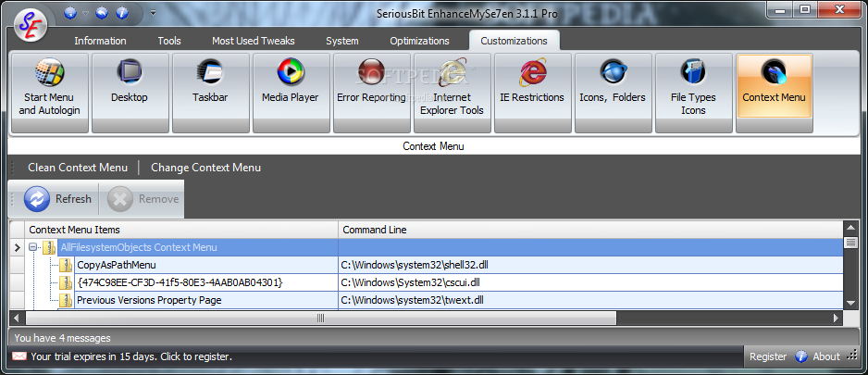Image resolution: width=868 pixels, height=375 pixels.
Task: Open File Types Icons section
Action: [x=694, y=94]
